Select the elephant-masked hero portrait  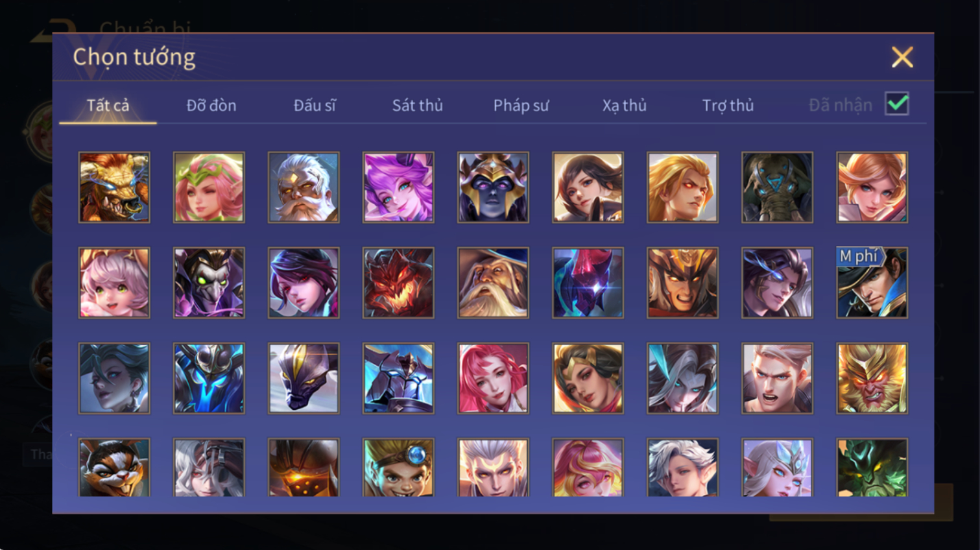pyautogui.click(x=777, y=187)
